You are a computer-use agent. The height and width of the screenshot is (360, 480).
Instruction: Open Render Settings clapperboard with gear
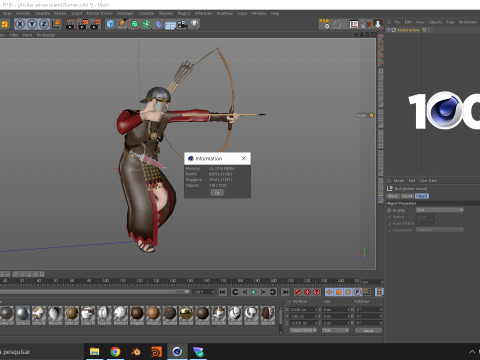[x=95, y=24]
